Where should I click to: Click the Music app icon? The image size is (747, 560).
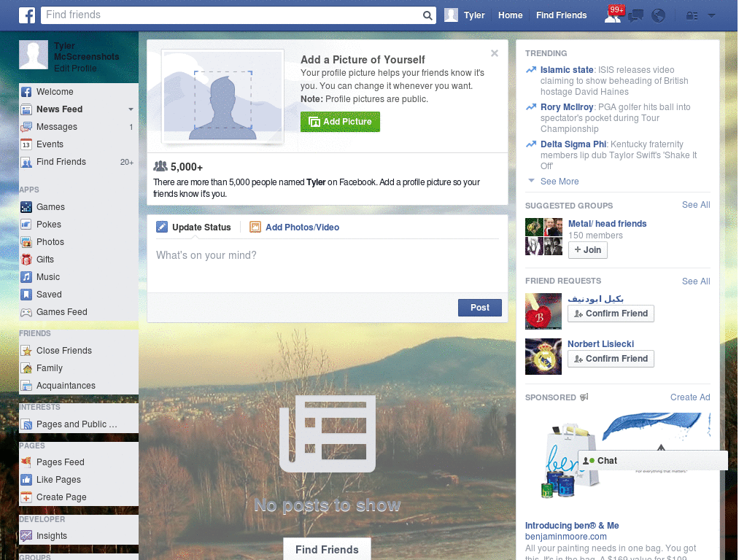pos(26,277)
